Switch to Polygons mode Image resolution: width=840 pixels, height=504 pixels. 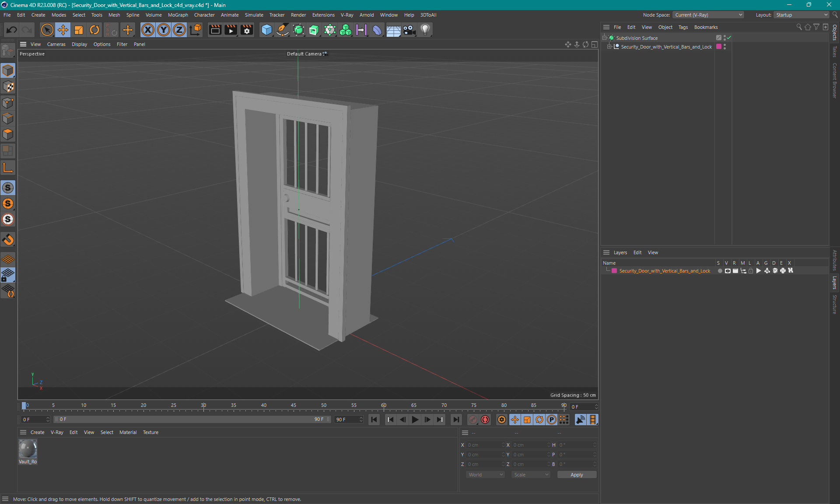point(8,134)
